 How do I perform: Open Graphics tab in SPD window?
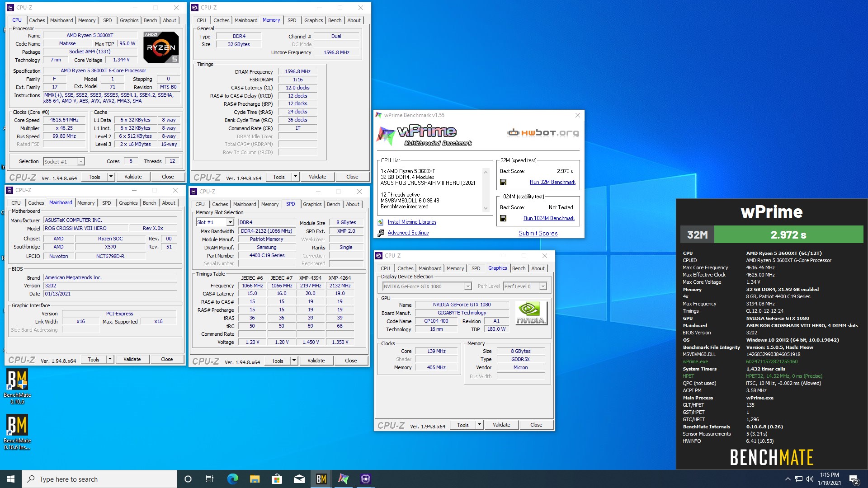(312, 204)
